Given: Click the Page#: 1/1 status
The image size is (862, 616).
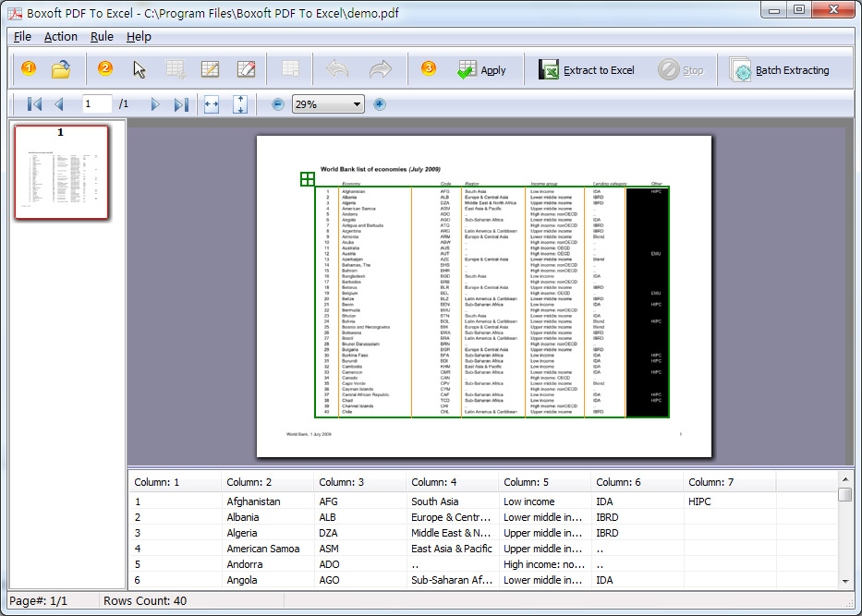Looking at the screenshot, I should coord(38,600).
